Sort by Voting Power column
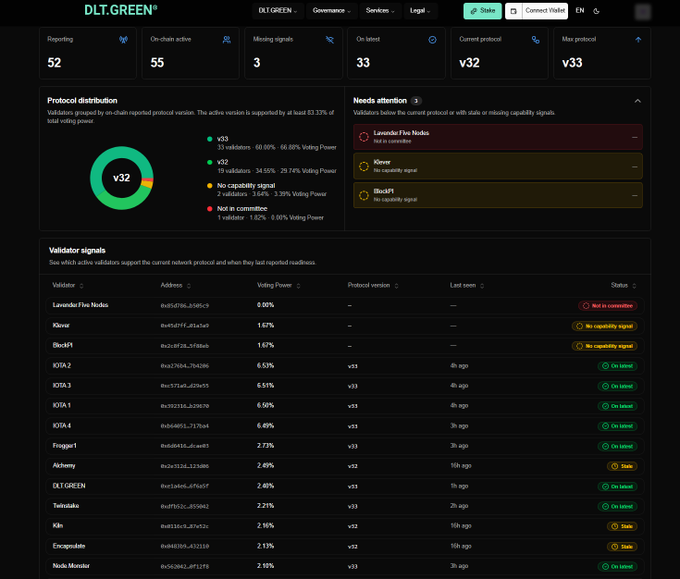 (x=278, y=285)
